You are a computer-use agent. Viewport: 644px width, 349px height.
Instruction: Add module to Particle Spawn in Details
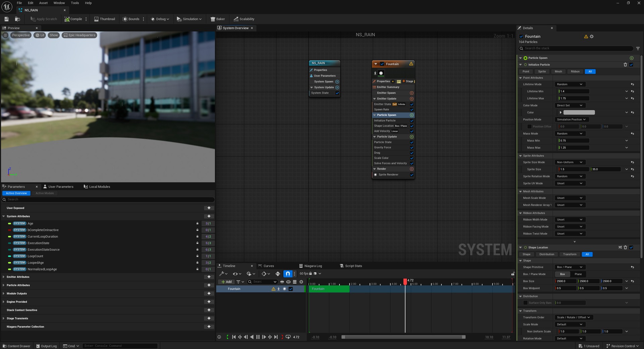pos(632,58)
